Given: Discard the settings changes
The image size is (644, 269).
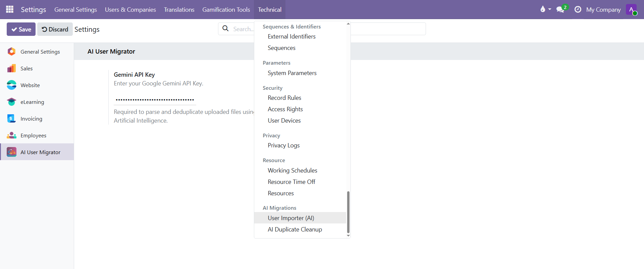Looking at the screenshot, I should [55, 29].
